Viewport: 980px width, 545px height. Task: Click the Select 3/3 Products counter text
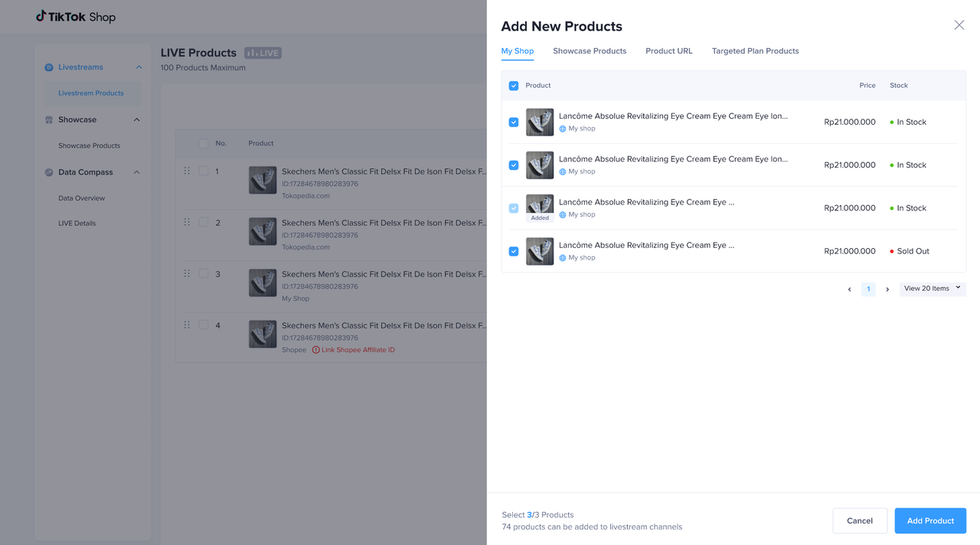(x=537, y=515)
